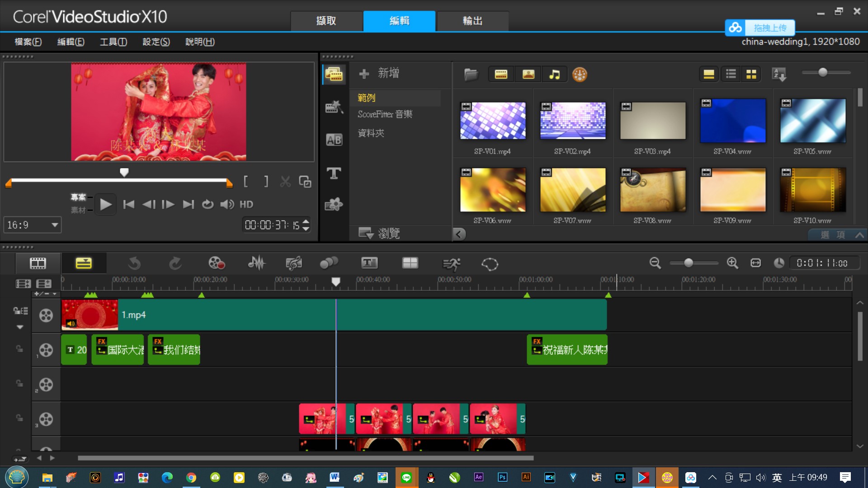868x488 pixels.
Task: Toggle show videos filter in library
Action: (x=501, y=75)
